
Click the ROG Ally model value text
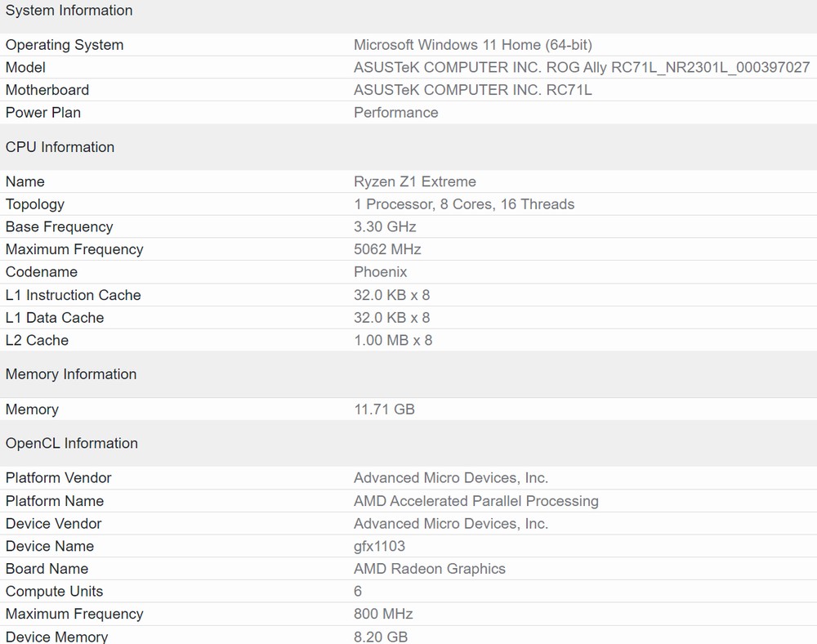[x=581, y=68]
